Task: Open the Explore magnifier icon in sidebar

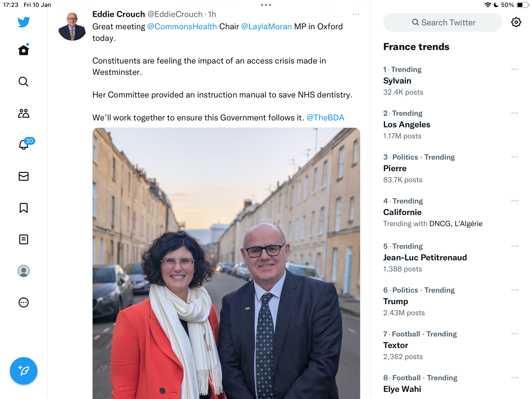Action: point(24,82)
